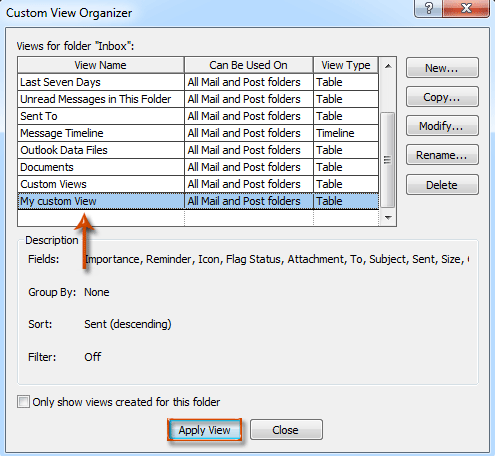The image size is (495, 456).
Task: Select the Documents view row
Action: tap(198, 167)
